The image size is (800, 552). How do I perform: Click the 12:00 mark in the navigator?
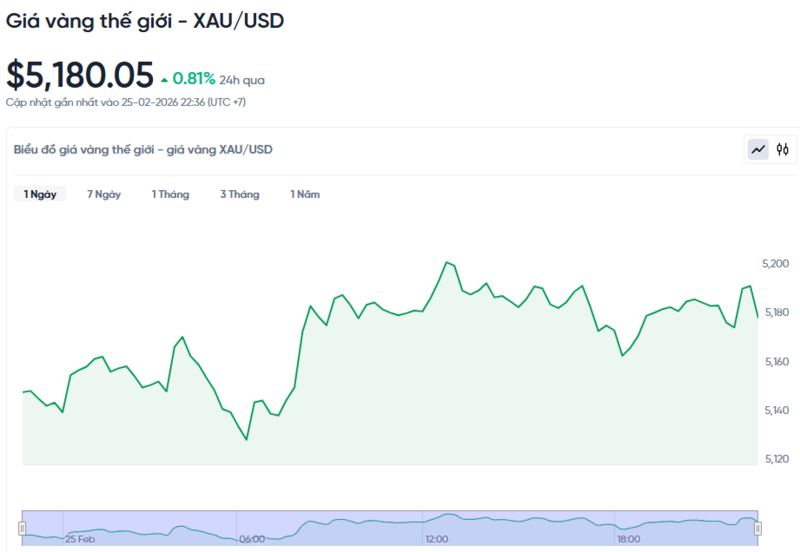pyautogui.click(x=436, y=539)
